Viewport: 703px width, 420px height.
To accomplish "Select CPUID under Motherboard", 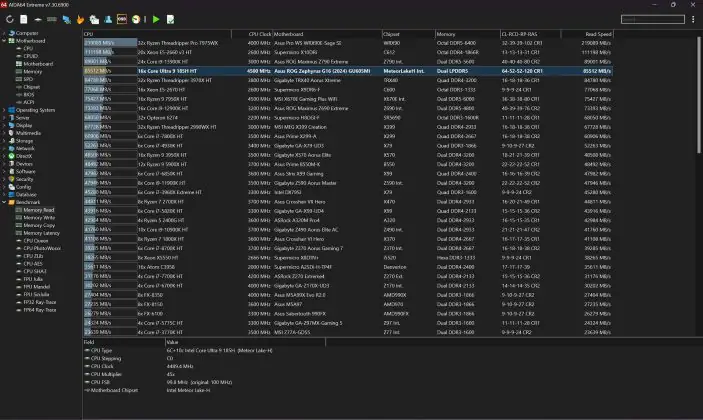I will pos(30,56).
